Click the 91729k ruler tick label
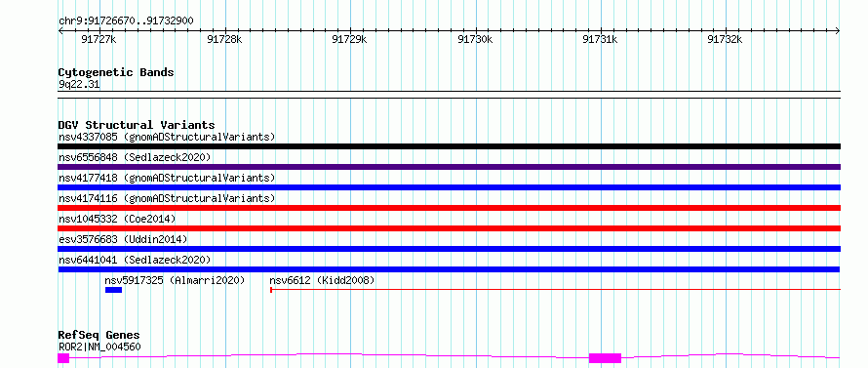This screenshot has width=868, height=368. (349, 39)
